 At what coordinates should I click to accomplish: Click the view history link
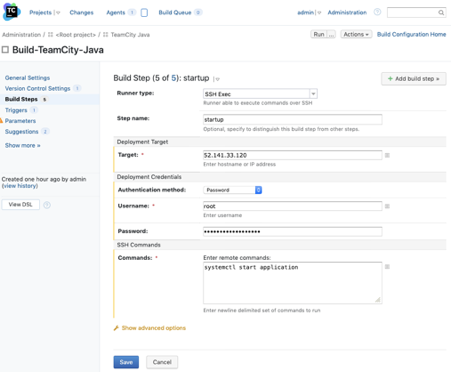(20, 186)
